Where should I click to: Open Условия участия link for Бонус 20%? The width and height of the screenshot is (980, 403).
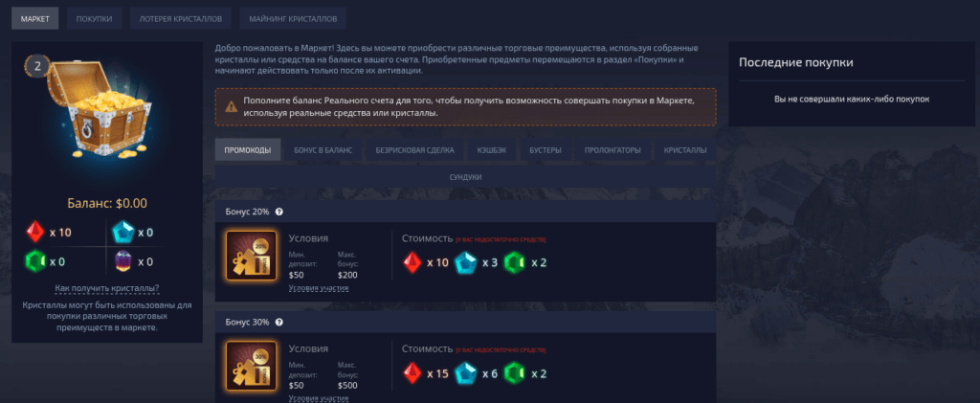[319, 288]
